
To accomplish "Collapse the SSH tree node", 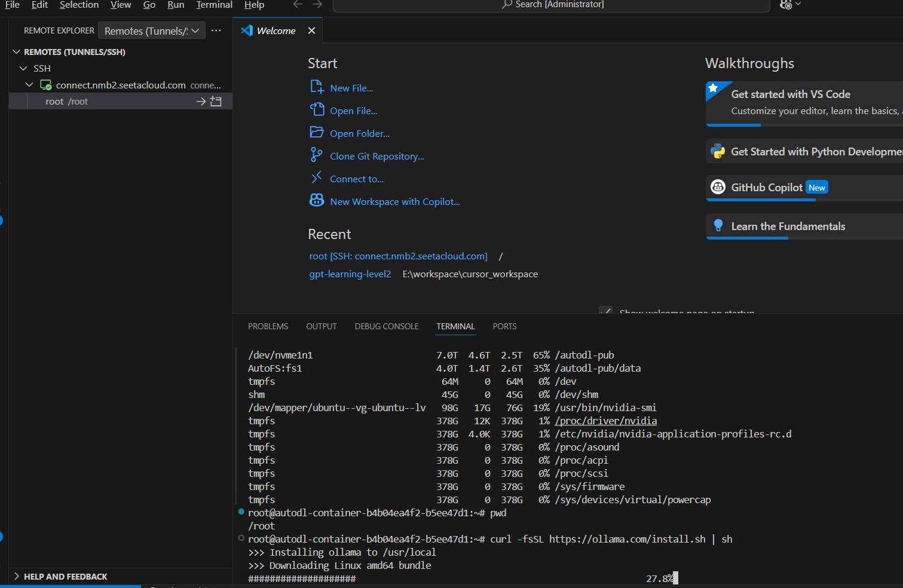I will pos(23,68).
